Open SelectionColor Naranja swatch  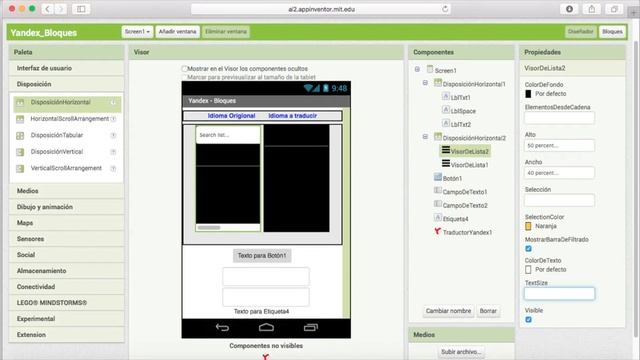(528, 226)
